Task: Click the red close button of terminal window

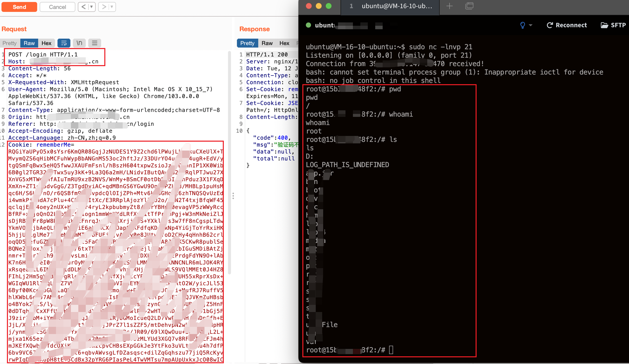Action: click(309, 6)
